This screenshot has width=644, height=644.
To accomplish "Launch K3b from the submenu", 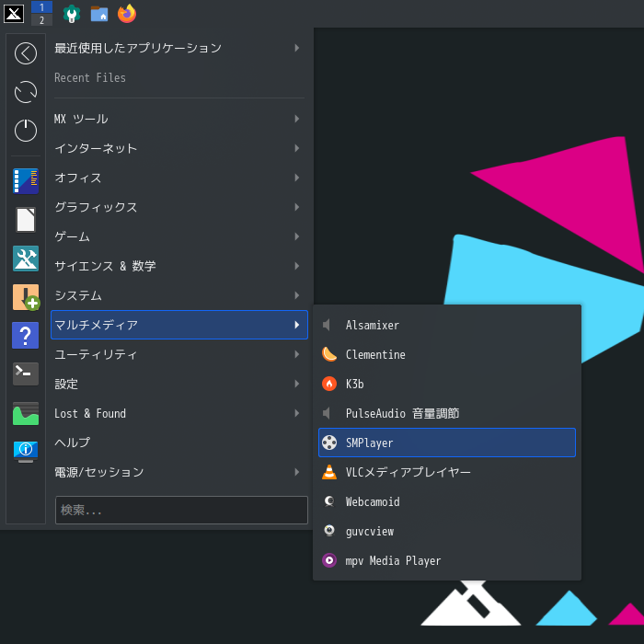I will click(x=447, y=384).
